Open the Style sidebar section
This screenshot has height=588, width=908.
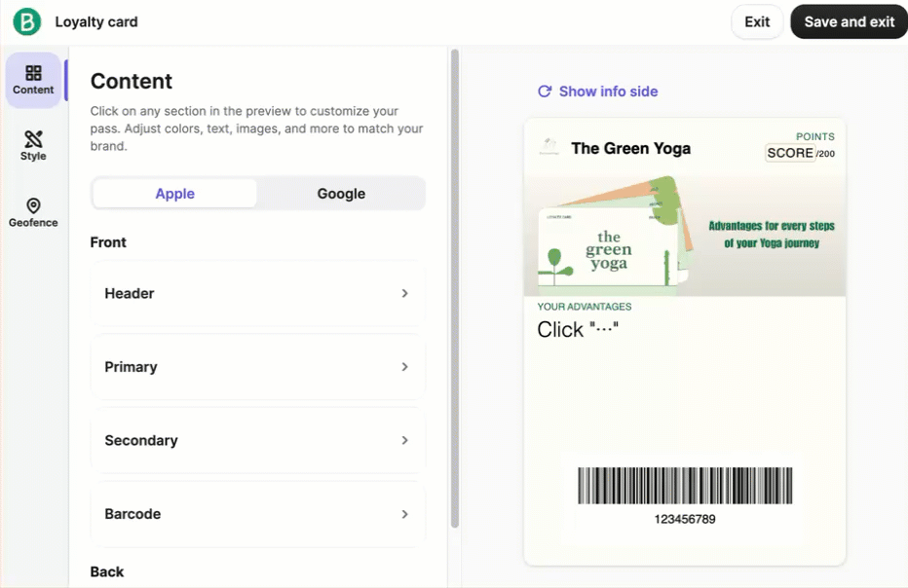pyautogui.click(x=33, y=146)
